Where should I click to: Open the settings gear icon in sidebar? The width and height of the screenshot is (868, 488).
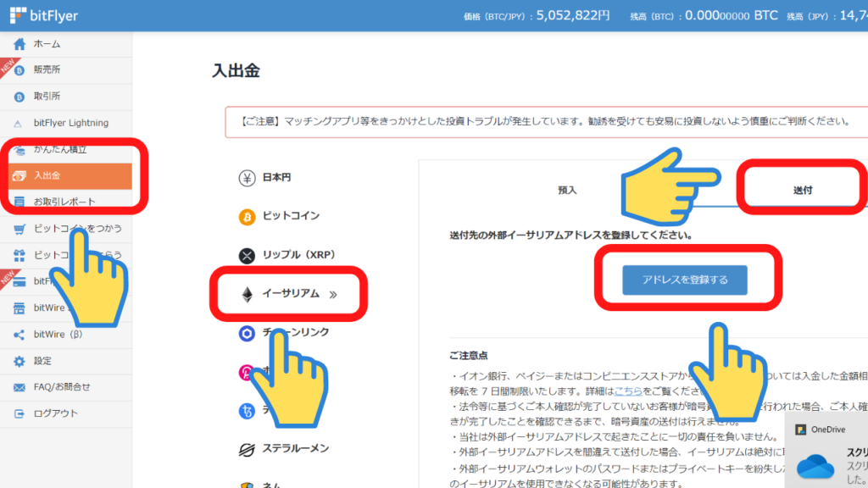tap(19, 361)
